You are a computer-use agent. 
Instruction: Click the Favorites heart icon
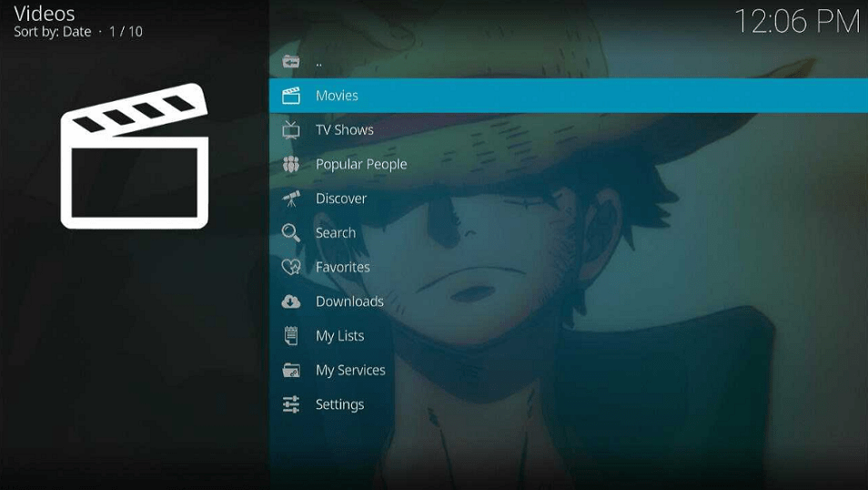[x=290, y=267]
